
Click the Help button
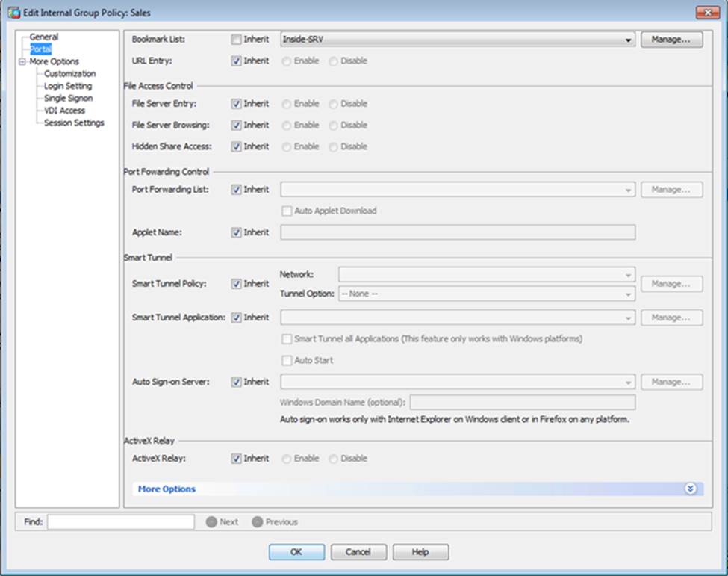pos(420,552)
